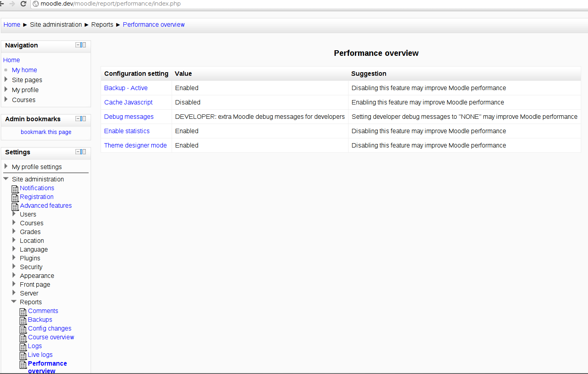Expand Courses under Site administration
Viewport: 588px width, 374px height.
point(14,222)
